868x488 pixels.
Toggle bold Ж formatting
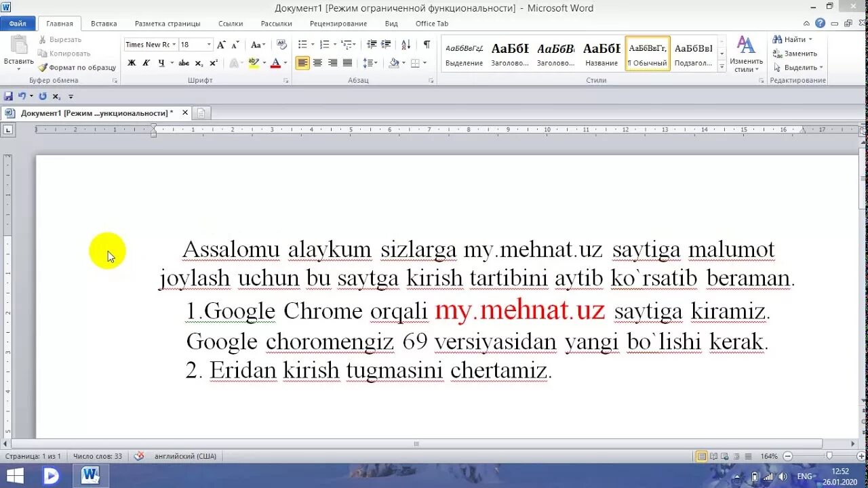pyautogui.click(x=132, y=63)
